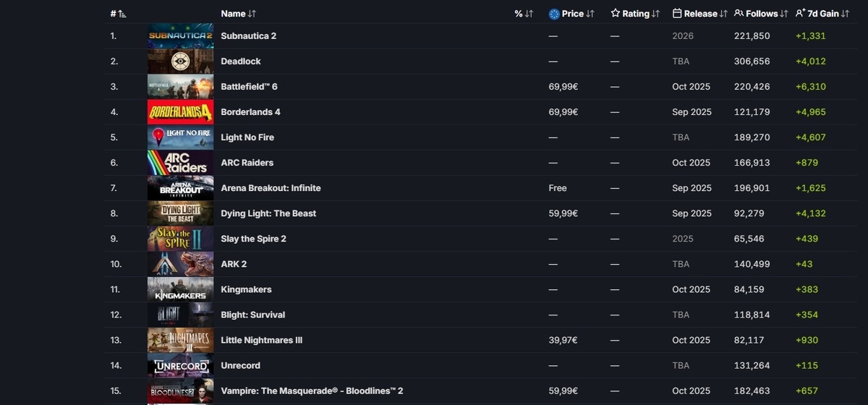This screenshot has height=405, width=868.
Task: Open Vampire: The Masquerade Bloodlines 2 link
Action: 312,391
